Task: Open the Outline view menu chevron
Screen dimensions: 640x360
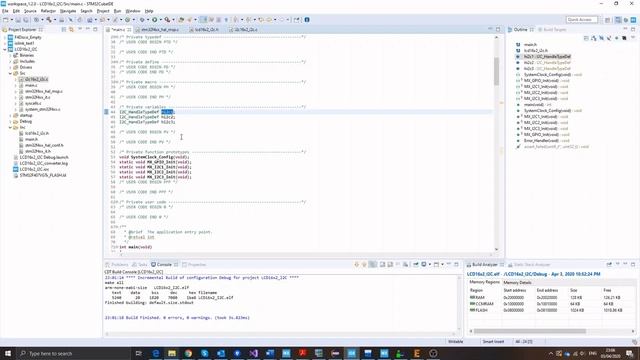Action: pyautogui.click(x=633, y=38)
